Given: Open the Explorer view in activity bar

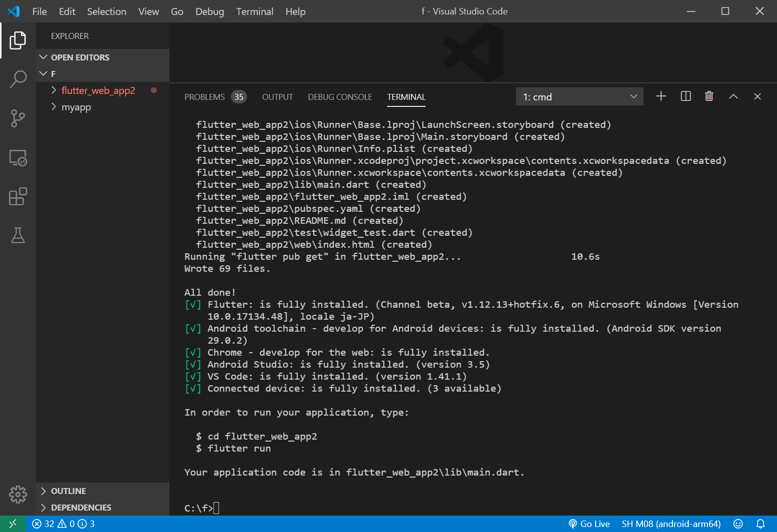Looking at the screenshot, I should (x=18, y=40).
